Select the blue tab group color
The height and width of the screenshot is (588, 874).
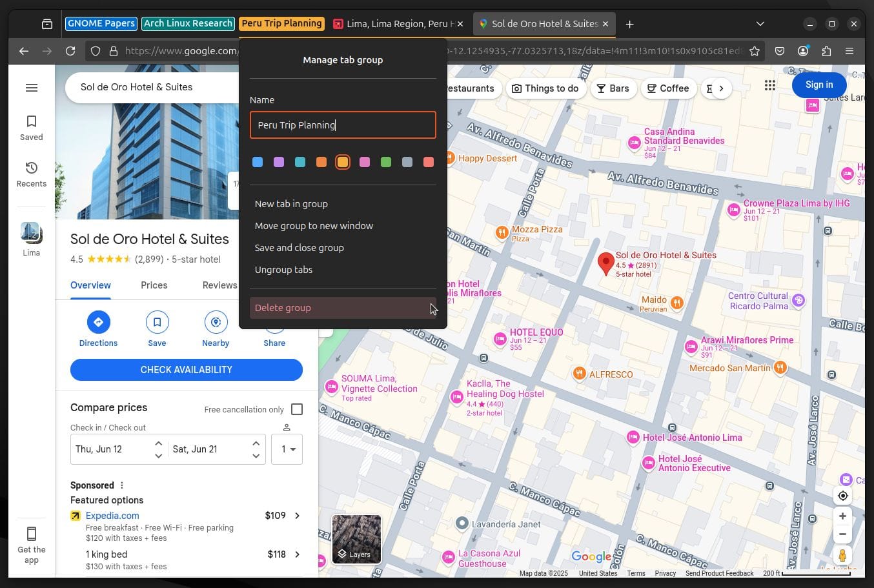coord(258,162)
